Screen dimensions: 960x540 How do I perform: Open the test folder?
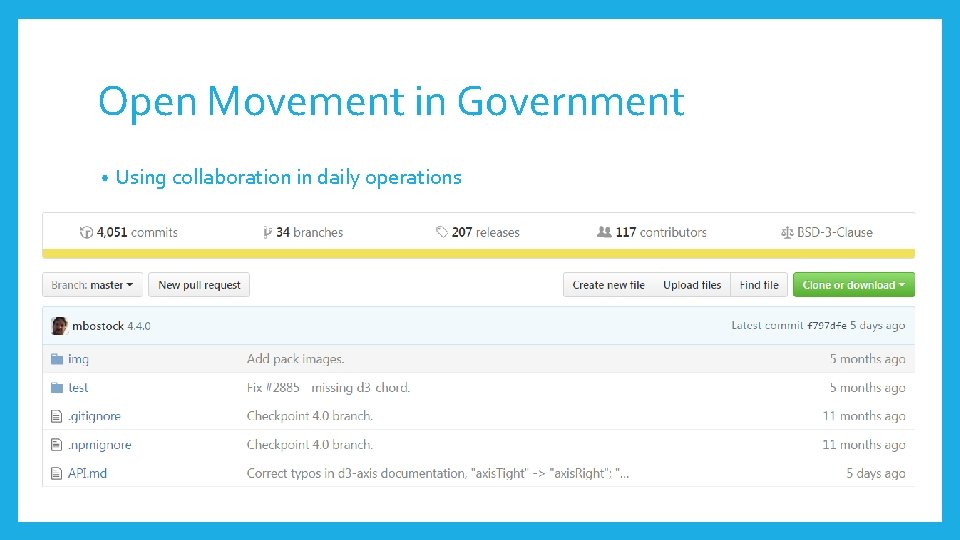coord(78,388)
